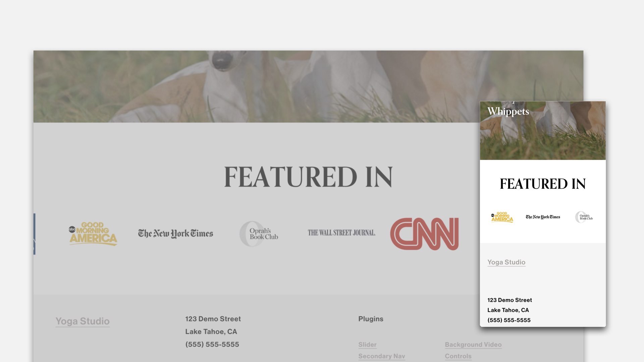Click The New York Times logo in desktop view

click(175, 233)
